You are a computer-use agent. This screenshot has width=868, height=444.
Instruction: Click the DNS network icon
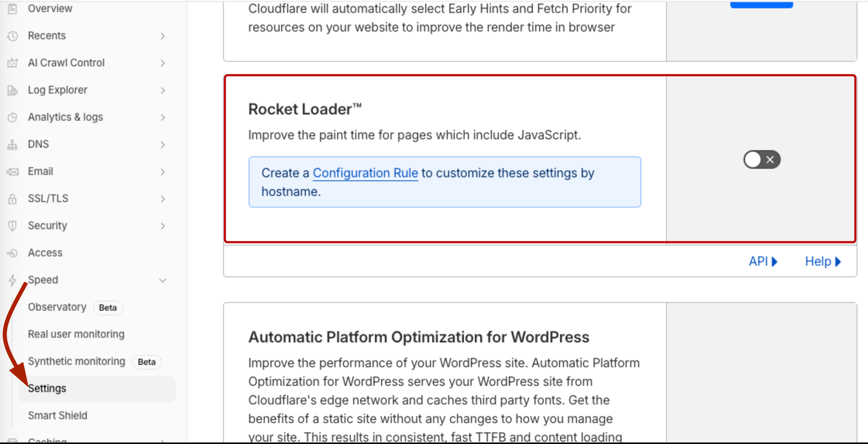pyautogui.click(x=12, y=145)
